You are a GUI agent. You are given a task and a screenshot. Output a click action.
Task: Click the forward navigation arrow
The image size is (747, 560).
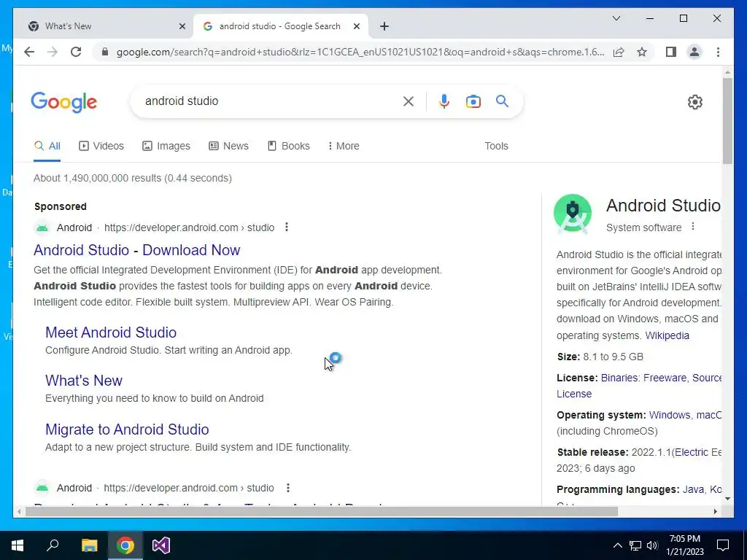53,52
